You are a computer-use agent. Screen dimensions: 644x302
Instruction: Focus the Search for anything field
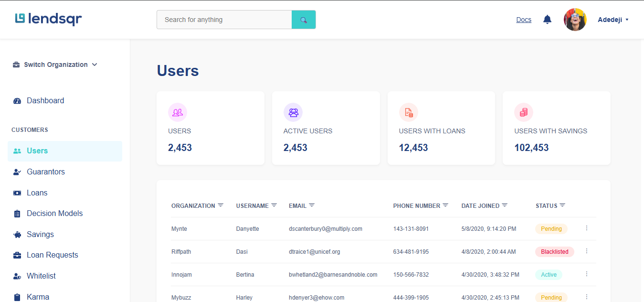pyautogui.click(x=224, y=20)
